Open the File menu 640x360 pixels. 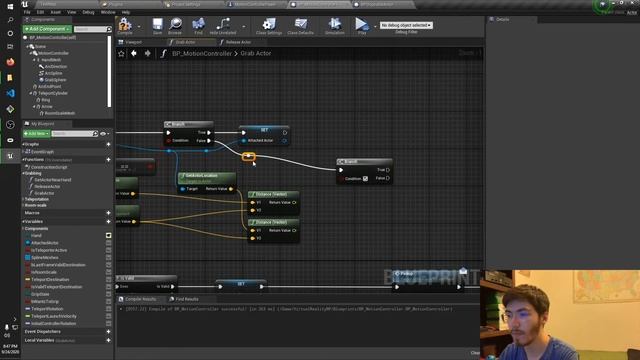point(27,12)
